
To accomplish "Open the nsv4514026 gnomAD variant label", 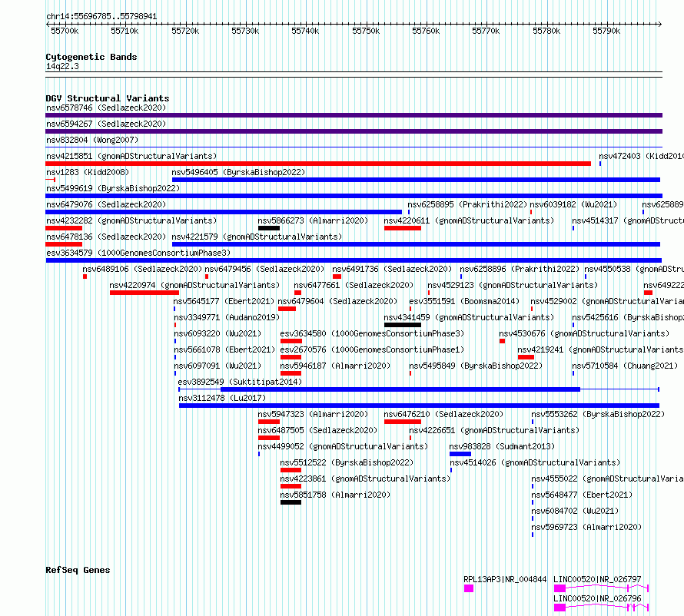I will pyautogui.click(x=535, y=462).
